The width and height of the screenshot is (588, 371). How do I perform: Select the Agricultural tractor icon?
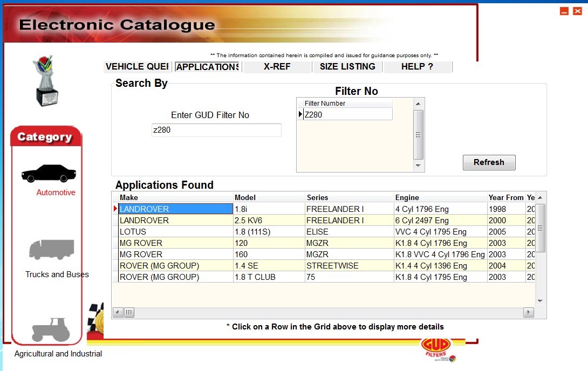pyautogui.click(x=51, y=330)
